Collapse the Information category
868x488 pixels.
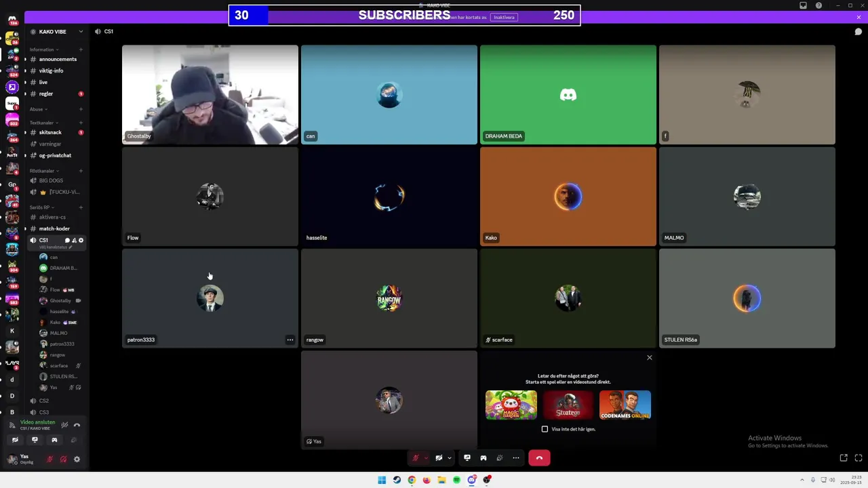click(43, 49)
